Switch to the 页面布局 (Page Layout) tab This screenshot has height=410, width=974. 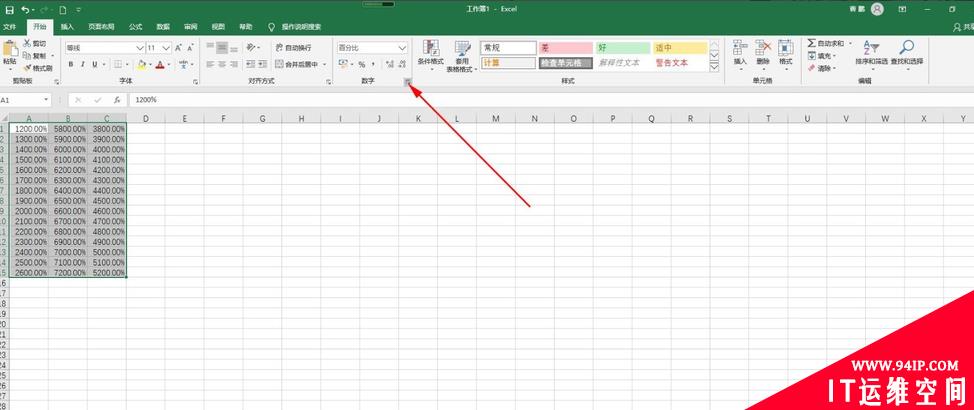coord(101,27)
